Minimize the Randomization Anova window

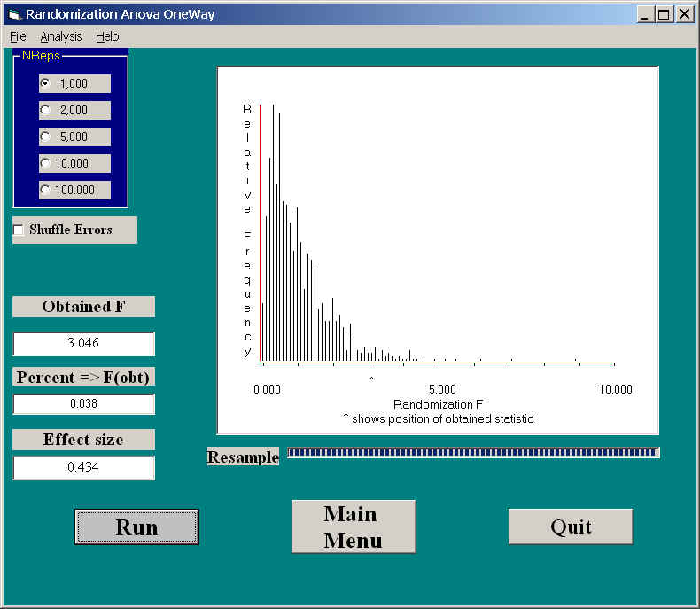[x=645, y=14]
